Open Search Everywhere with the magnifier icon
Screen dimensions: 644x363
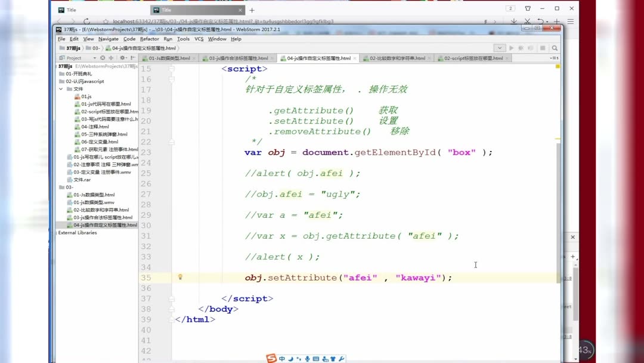pyautogui.click(x=555, y=48)
